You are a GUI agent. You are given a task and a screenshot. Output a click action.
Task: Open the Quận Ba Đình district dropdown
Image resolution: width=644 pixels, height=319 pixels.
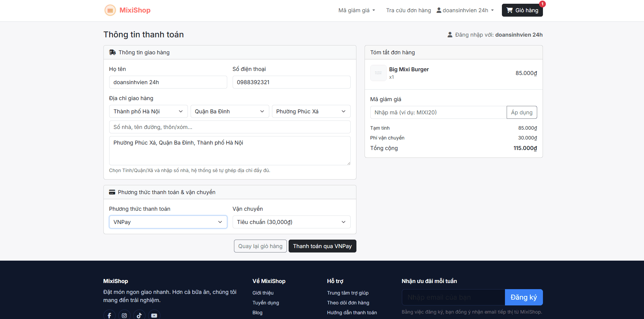click(x=230, y=111)
